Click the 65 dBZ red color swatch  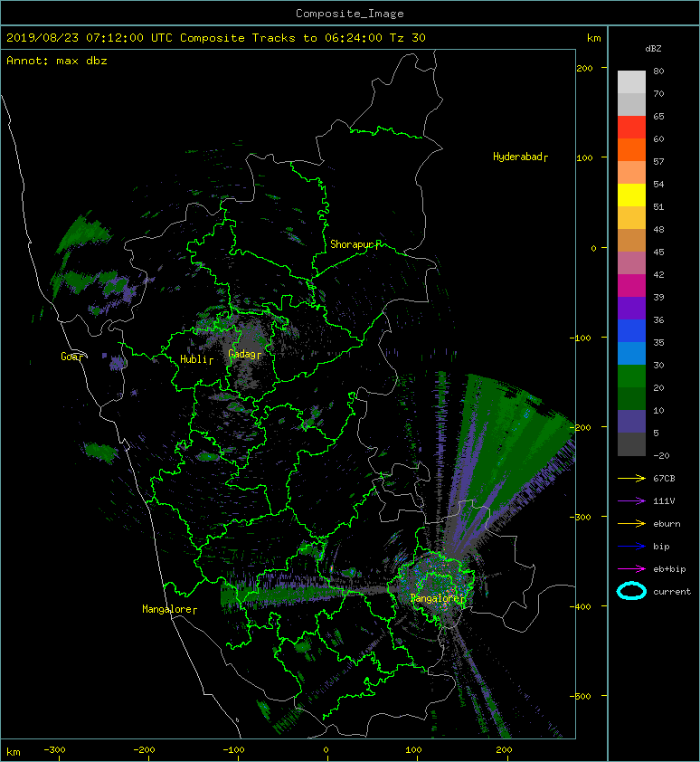631,128
